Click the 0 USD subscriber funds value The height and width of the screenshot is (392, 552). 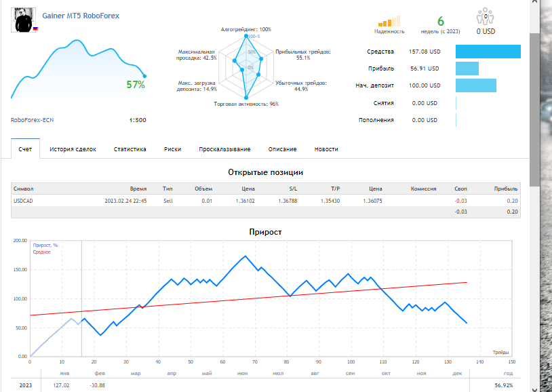tap(486, 31)
